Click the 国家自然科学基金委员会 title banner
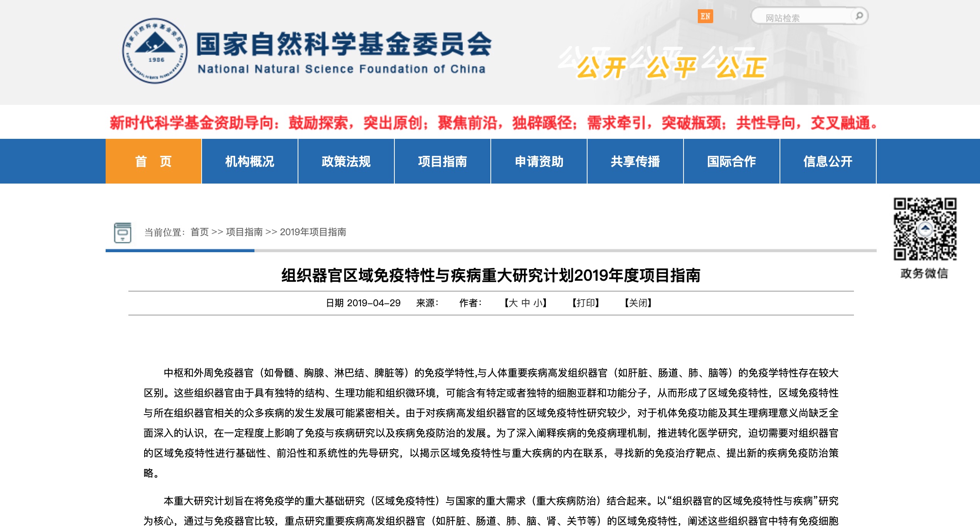Screen dimensions: 980x526 (x=344, y=44)
